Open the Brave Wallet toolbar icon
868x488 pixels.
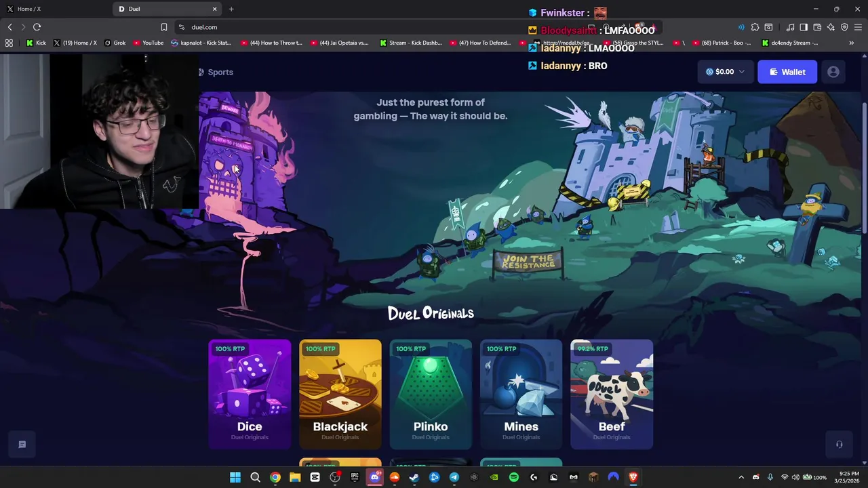(817, 27)
